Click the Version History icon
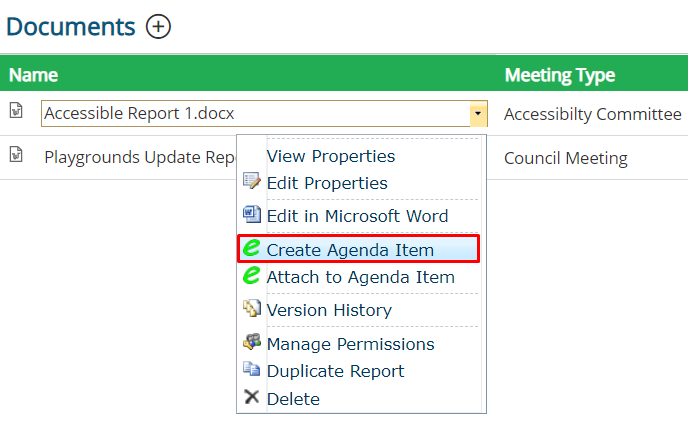Viewport: 688px width, 426px height. click(x=252, y=308)
